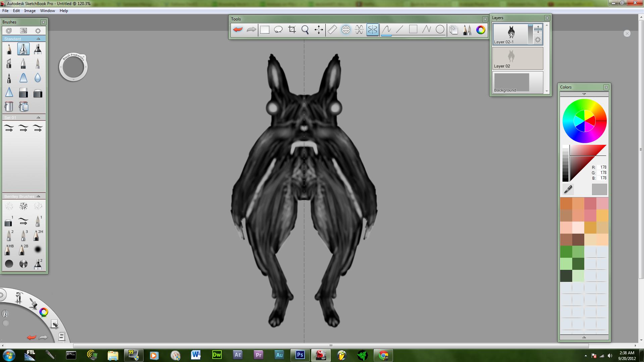
Task: Click the Brush Properties puck
Action: point(73,67)
